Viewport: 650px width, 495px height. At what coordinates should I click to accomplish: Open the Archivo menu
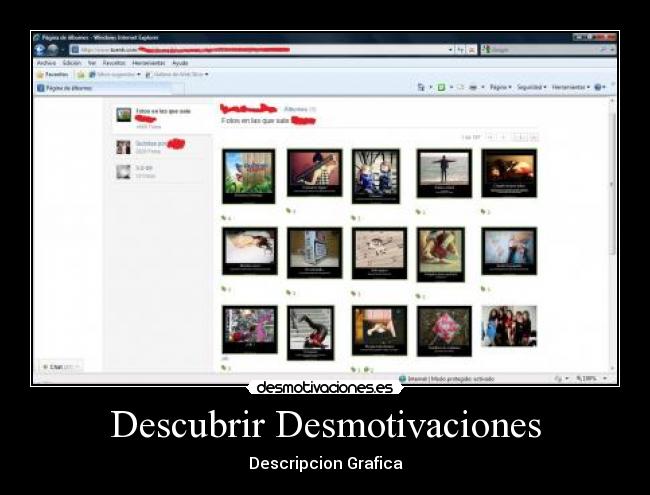coord(46,63)
